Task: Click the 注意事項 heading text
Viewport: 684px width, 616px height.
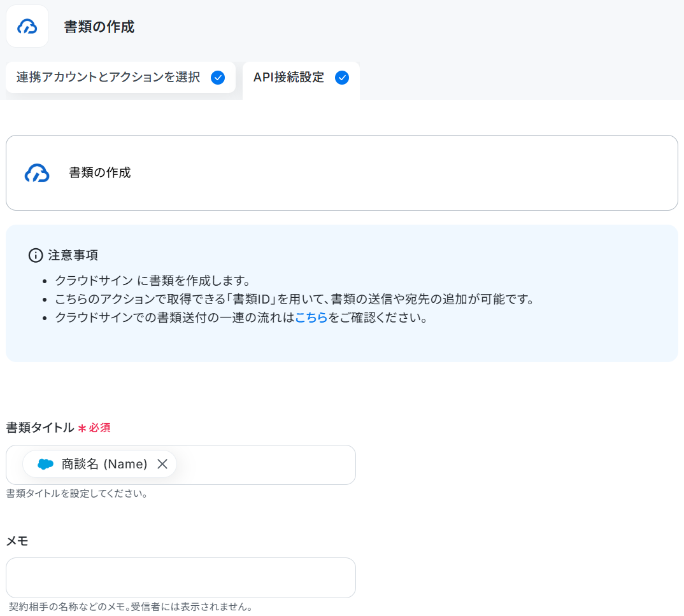Action: click(73, 255)
